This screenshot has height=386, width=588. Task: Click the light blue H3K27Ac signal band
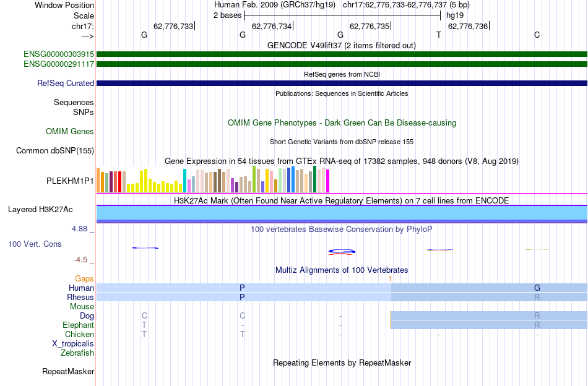342,213
